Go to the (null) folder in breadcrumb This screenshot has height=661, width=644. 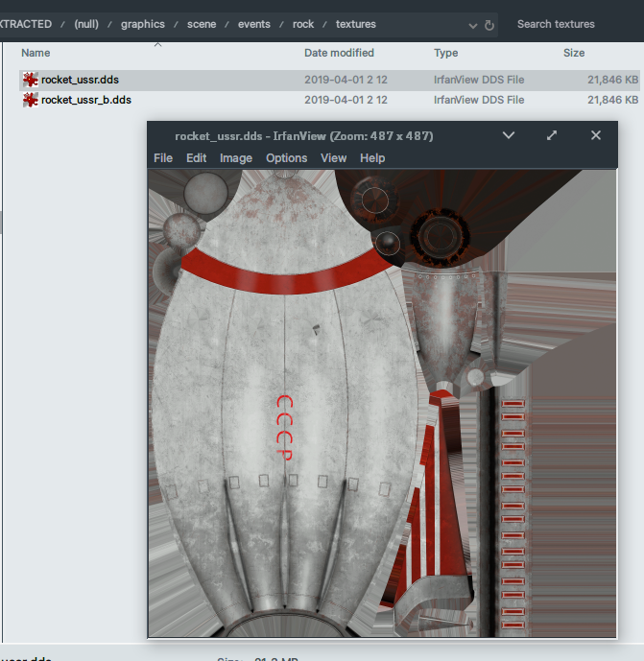click(x=86, y=24)
